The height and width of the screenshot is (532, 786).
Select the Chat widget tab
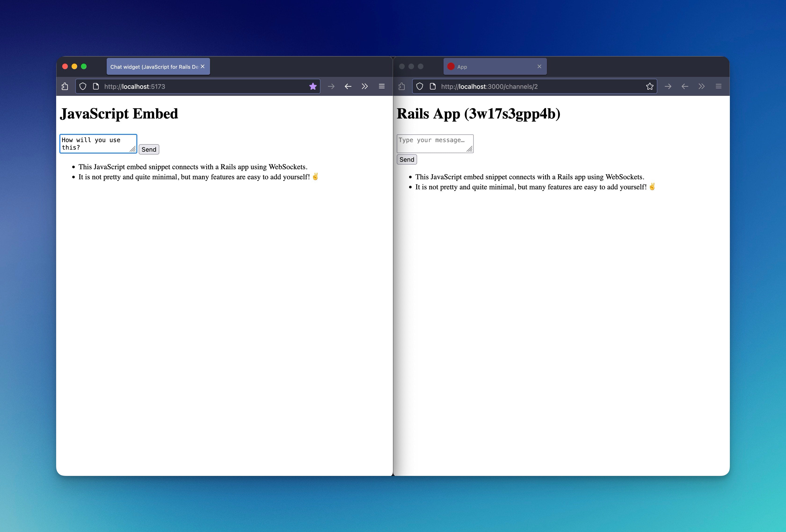pyautogui.click(x=158, y=67)
